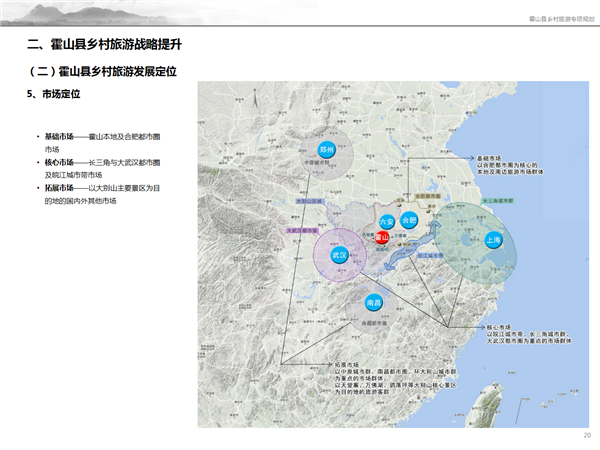
Task: Click the 合肥 city marker
Action: tap(408, 220)
